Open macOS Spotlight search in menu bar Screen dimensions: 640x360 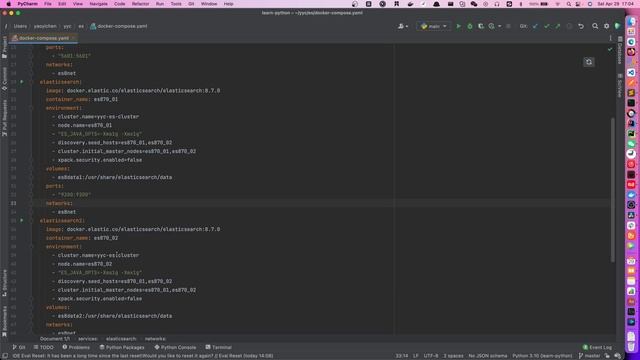click(x=569, y=4)
